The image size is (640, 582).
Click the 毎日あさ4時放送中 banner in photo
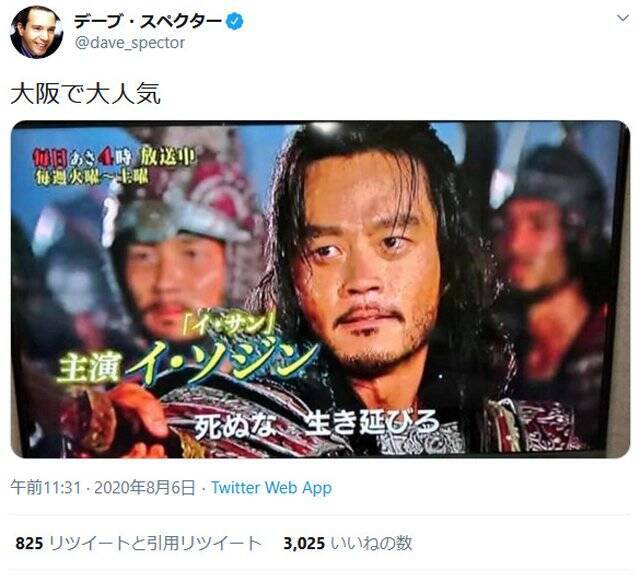pos(113,158)
